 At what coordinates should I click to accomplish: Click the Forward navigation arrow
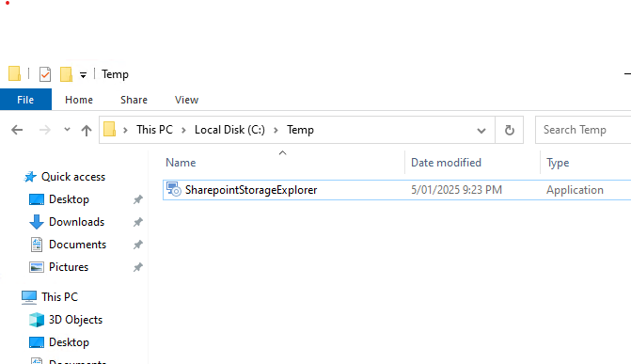(x=45, y=130)
